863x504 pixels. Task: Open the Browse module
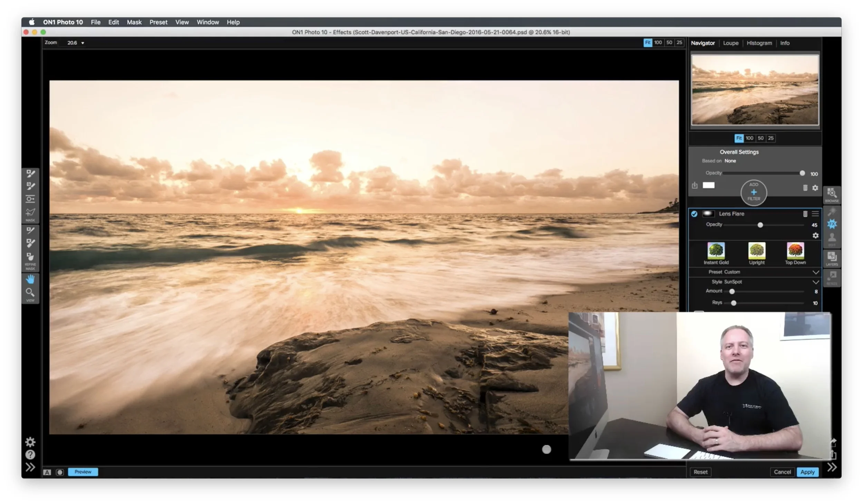[832, 194]
